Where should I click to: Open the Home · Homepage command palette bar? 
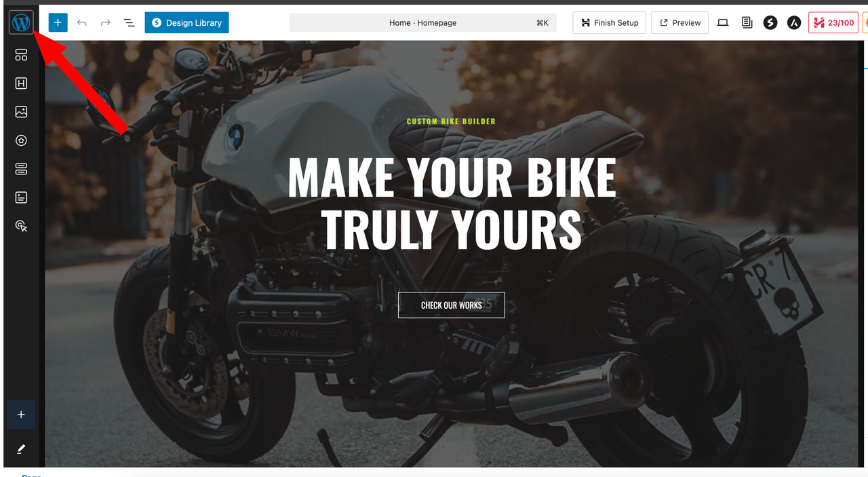pos(422,22)
